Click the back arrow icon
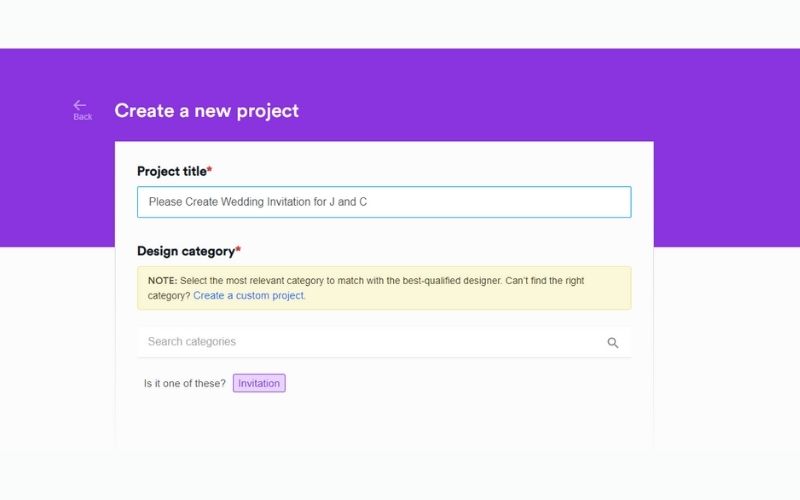 pos(80,104)
